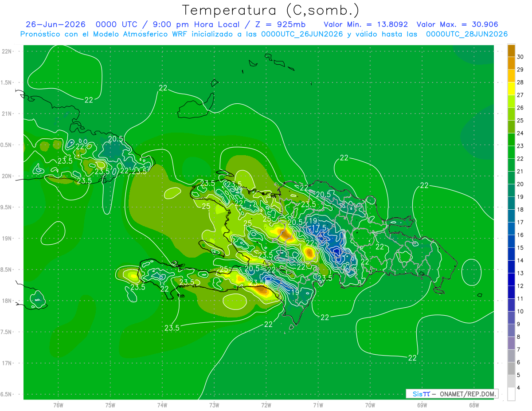The height and width of the screenshot is (411, 532).
Task: Pick the dark blue swatch between 12 and 13
Action: pos(511,280)
